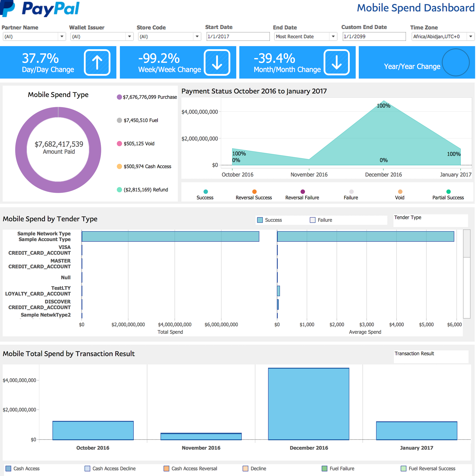This screenshot has width=476, height=476.
Task: Open the Time Zone dropdown
Action: (x=471, y=37)
